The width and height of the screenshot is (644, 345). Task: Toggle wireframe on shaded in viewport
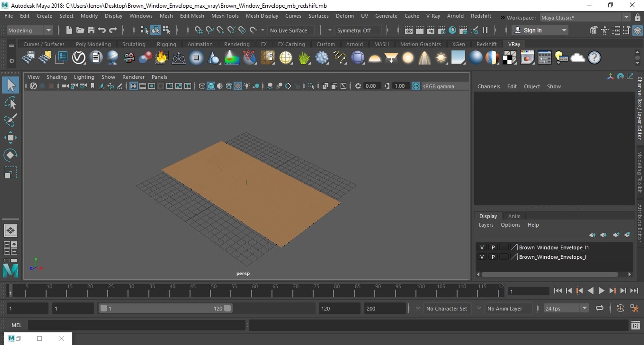(x=229, y=86)
